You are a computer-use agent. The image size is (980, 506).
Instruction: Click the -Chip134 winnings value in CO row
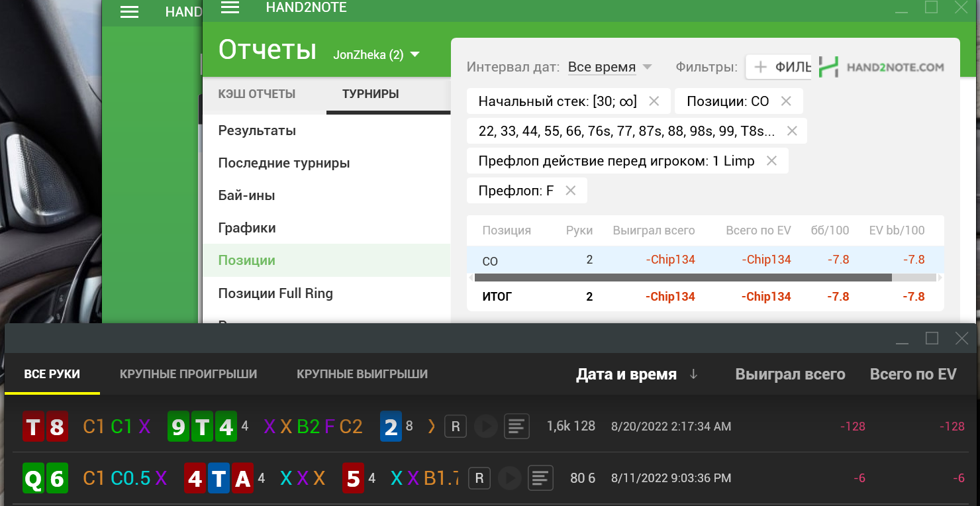pyautogui.click(x=670, y=260)
